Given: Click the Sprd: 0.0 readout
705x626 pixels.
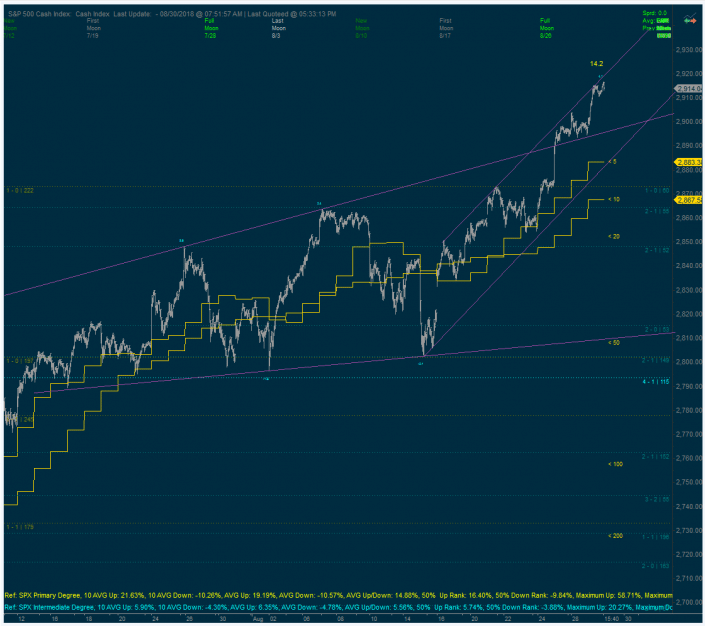Looking at the screenshot, I should point(655,13).
